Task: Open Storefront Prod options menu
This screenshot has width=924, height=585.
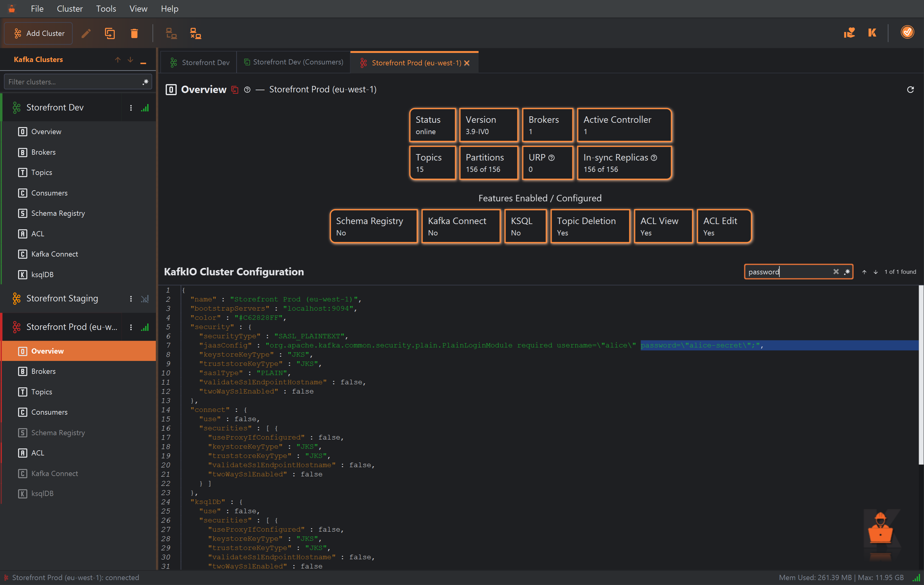Action: click(131, 327)
